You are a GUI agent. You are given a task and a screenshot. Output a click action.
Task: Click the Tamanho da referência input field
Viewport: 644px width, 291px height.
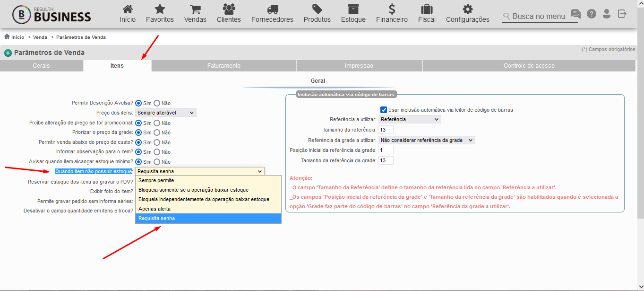[x=386, y=130]
